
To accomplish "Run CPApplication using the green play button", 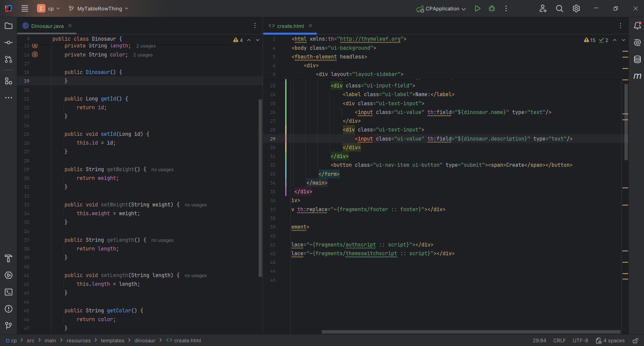I will tap(478, 8).
